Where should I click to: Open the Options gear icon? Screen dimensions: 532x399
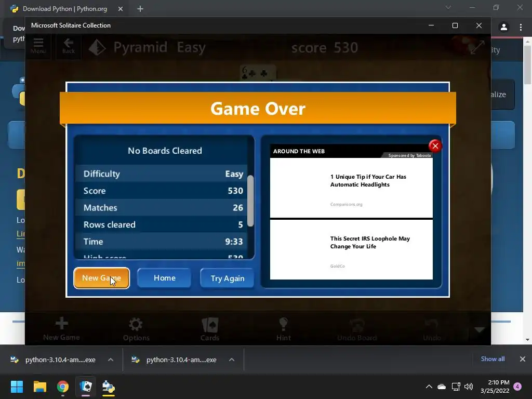136,329
